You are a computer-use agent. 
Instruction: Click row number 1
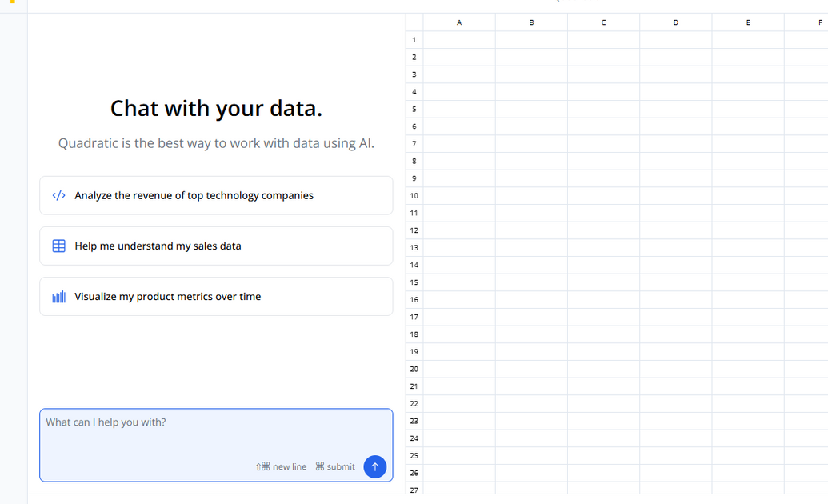pyautogui.click(x=414, y=39)
